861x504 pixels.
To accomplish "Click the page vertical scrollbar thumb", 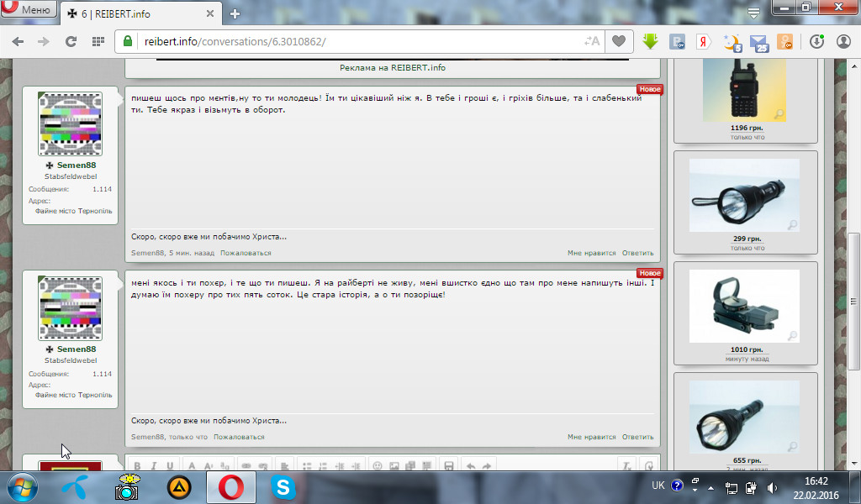I will click(x=853, y=302).
